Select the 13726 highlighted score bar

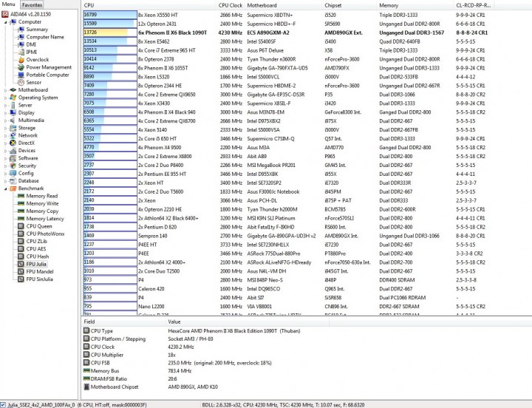pyautogui.click(x=110, y=33)
